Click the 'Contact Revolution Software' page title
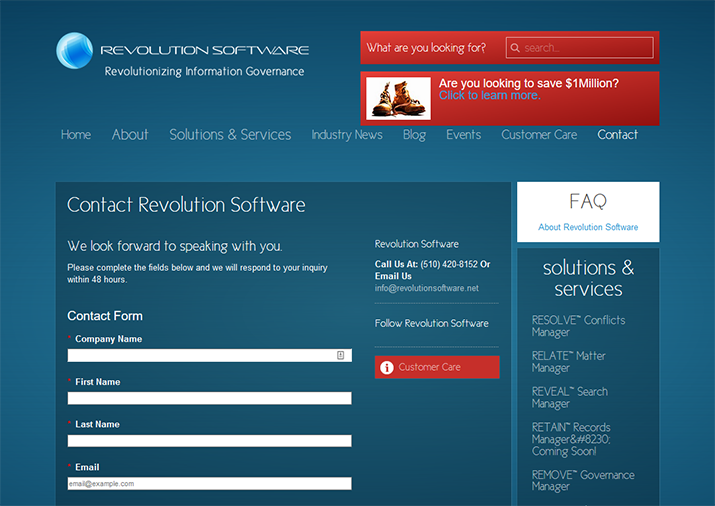The height and width of the screenshot is (506, 715). click(x=186, y=205)
